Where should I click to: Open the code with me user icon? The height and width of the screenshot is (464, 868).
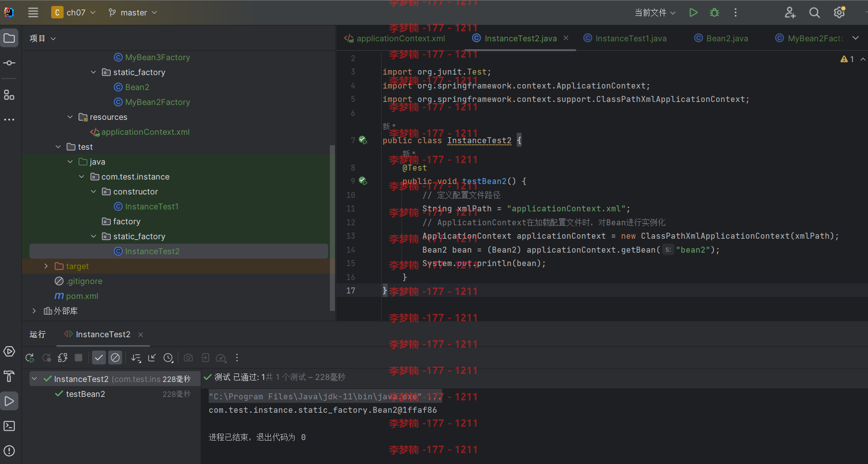(790, 12)
